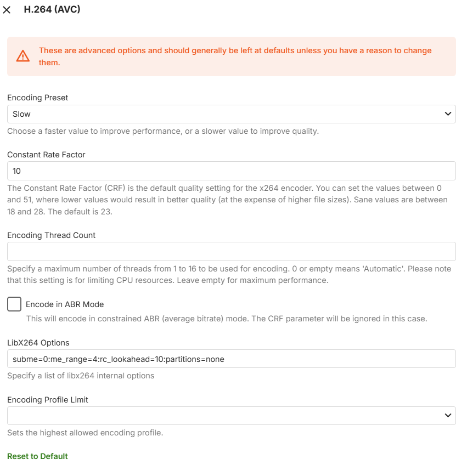The width and height of the screenshot is (473, 476).
Task: Click the Constant Rate Factor field label
Action: pyautogui.click(x=46, y=155)
